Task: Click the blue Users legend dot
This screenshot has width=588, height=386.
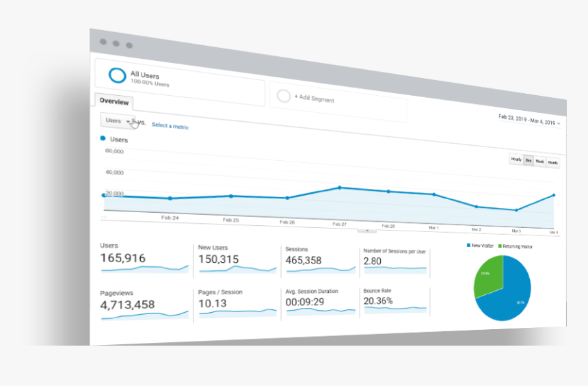Action: coord(103,138)
